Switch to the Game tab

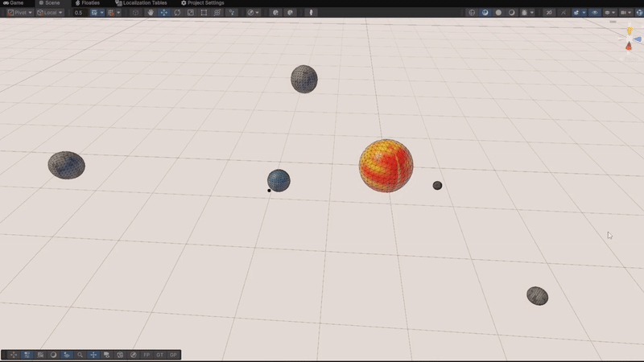(13, 3)
